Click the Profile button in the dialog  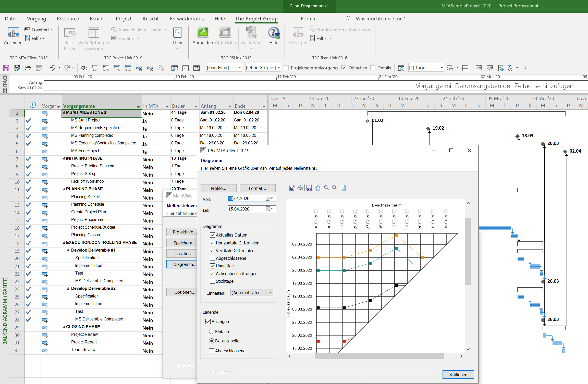218,188
